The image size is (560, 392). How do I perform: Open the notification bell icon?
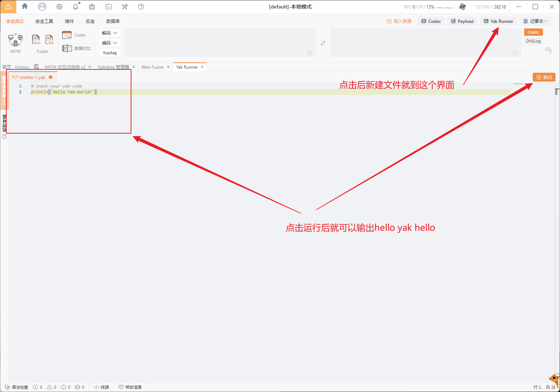[76, 6]
